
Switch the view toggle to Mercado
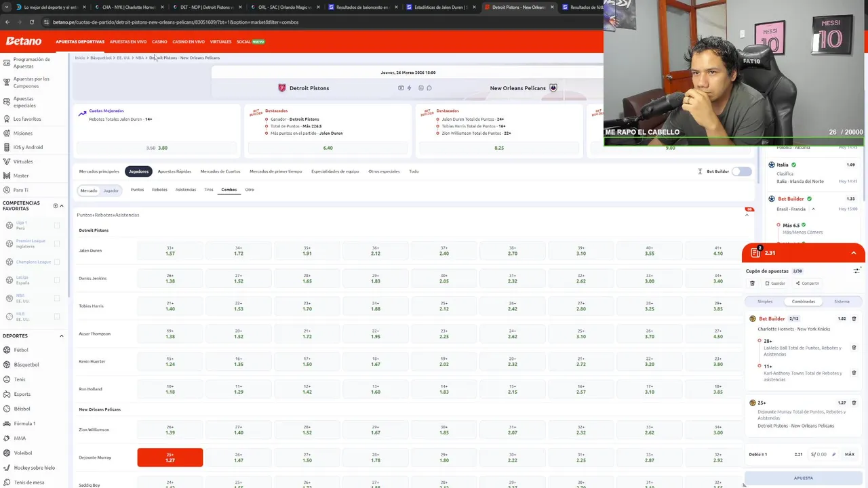pos(89,190)
